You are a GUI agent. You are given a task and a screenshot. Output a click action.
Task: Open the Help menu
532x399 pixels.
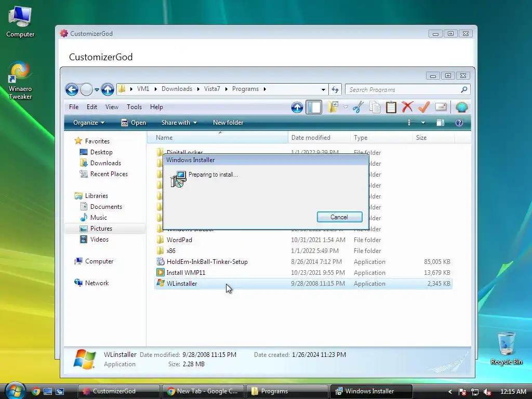(x=156, y=107)
